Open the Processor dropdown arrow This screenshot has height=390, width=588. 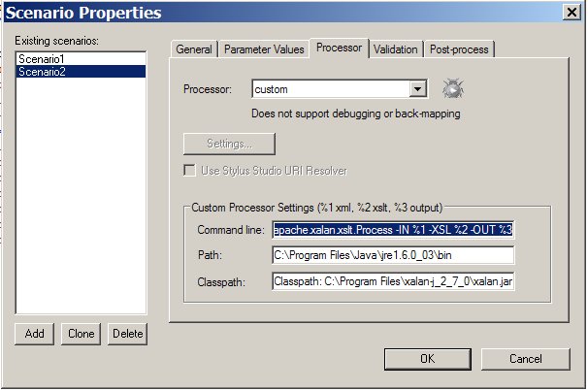pyautogui.click(x=417, y=89)
